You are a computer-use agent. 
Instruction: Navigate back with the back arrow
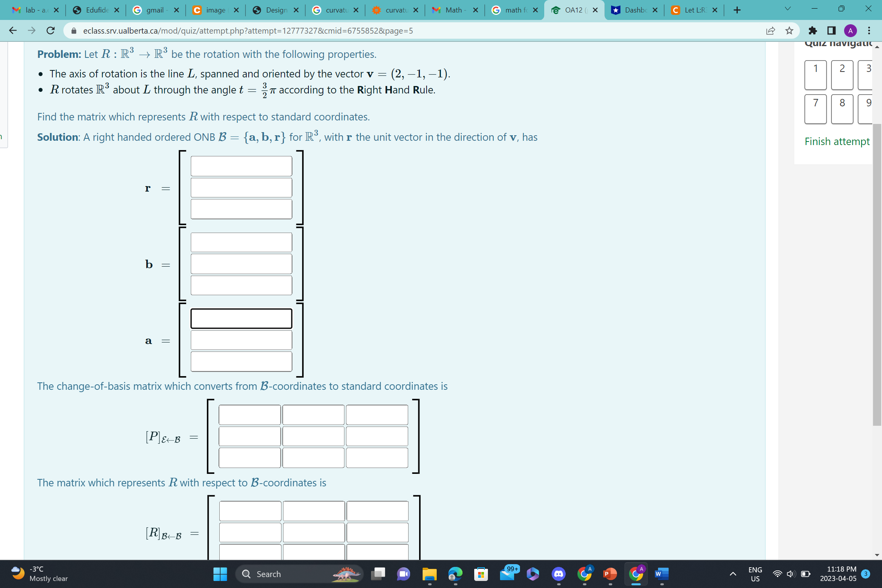point(13,30)
